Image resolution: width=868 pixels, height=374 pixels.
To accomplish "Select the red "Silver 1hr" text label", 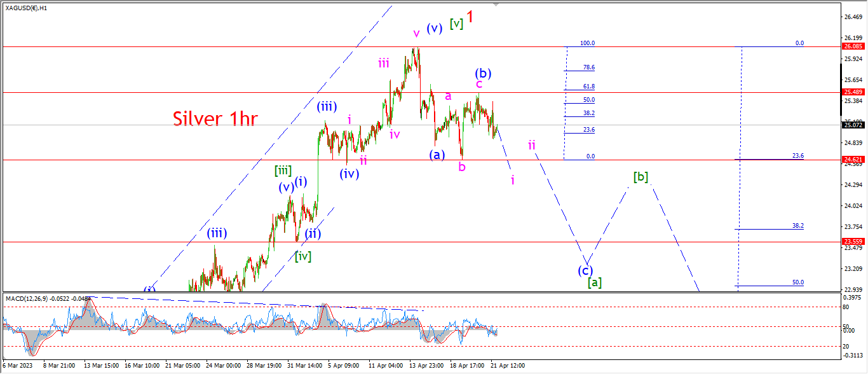I will 214,119.
